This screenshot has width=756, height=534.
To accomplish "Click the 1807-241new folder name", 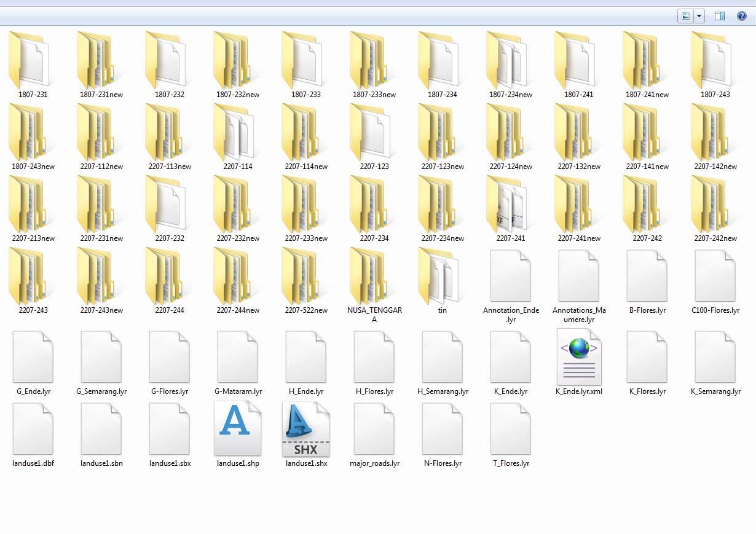I will click(x=647, y=95).
